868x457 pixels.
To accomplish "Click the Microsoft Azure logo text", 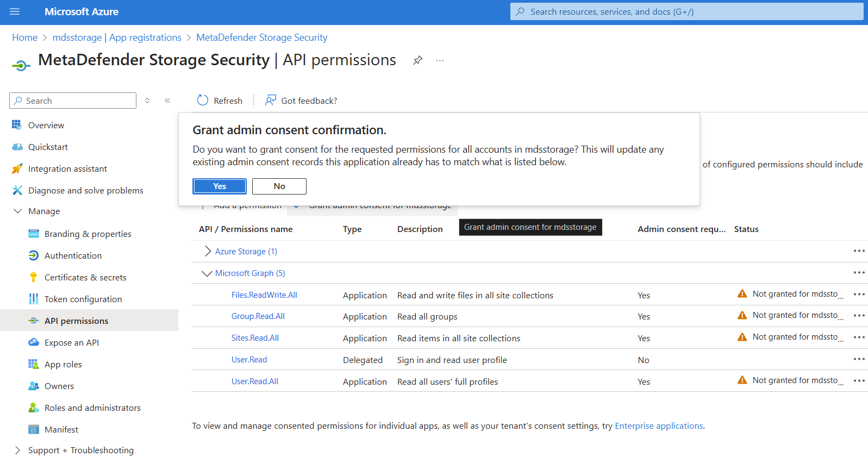I will [x=82, y=11].
